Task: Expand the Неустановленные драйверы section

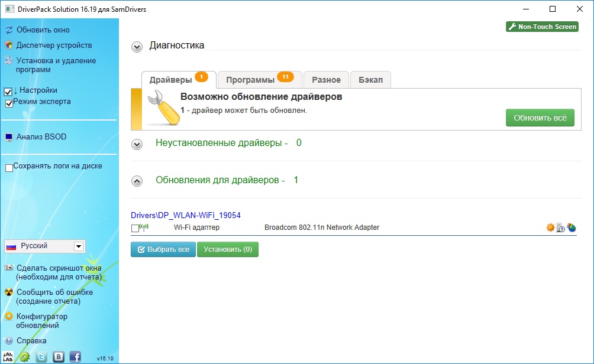Action: [137, 144]
